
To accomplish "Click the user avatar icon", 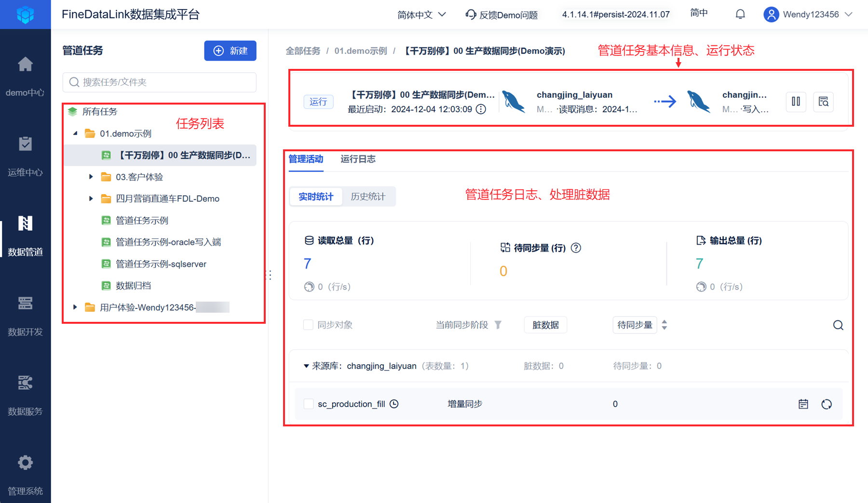I will (x=771, y=14).
